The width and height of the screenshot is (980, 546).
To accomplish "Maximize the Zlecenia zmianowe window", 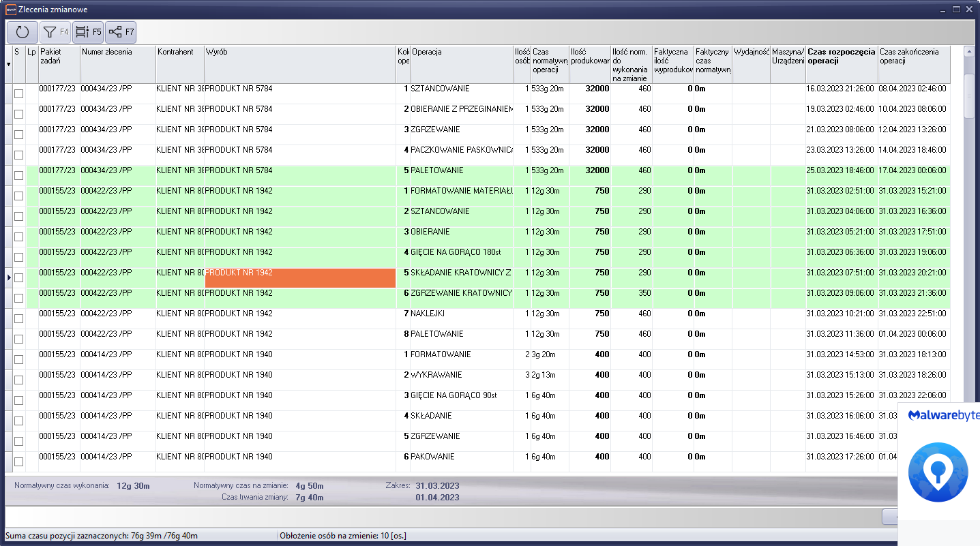I will (x=957, y=9).
